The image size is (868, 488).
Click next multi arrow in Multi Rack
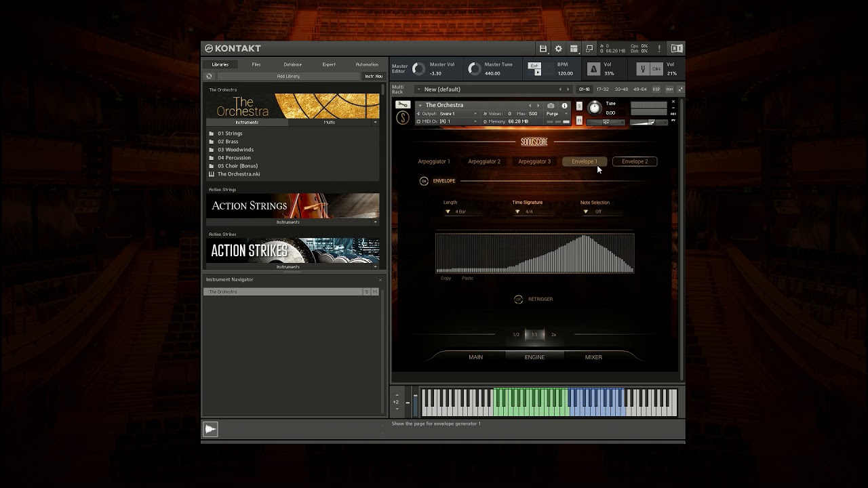pos(568,89)
